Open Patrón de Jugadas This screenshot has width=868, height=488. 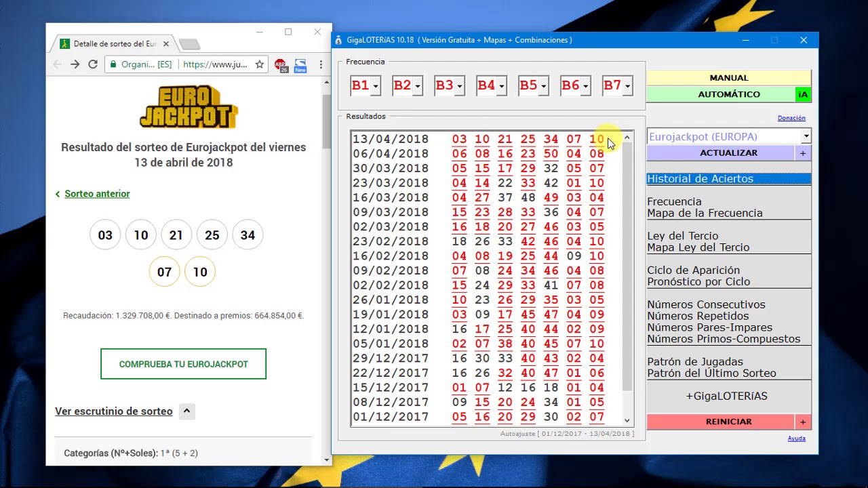tap(694, 361)
